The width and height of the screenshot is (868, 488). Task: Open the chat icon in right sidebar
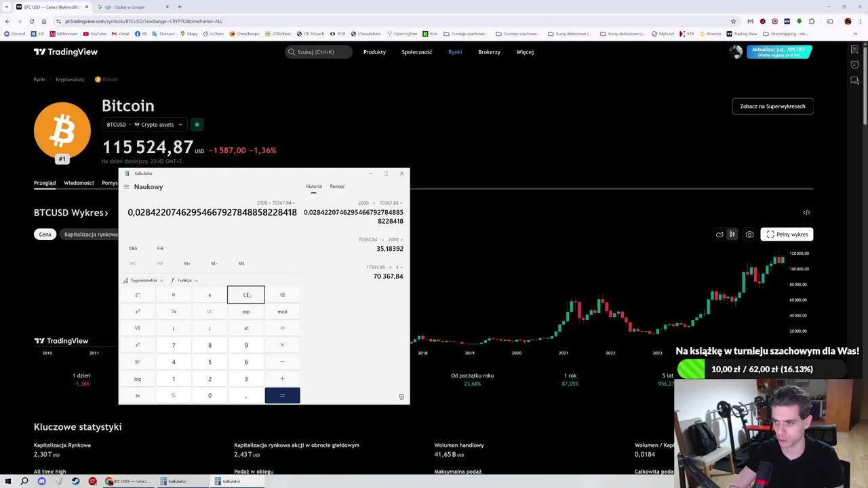tap(854, 81)
